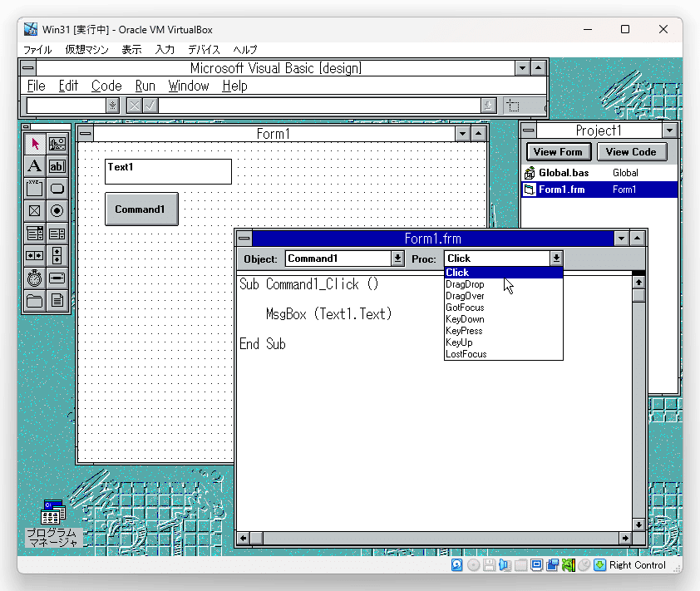Select the Horizontal Scroll Bar tool
The width and height of the screenshot is (700, 591).
coord(34,256)
